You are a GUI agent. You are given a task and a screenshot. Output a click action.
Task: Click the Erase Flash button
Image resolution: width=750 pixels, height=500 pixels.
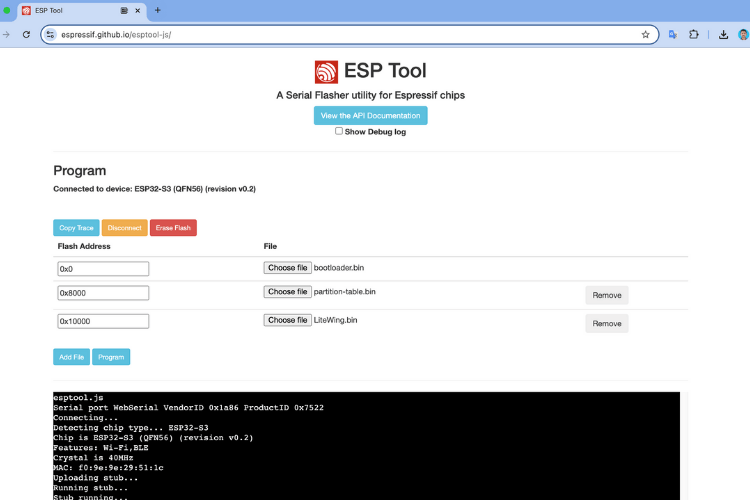173,228
